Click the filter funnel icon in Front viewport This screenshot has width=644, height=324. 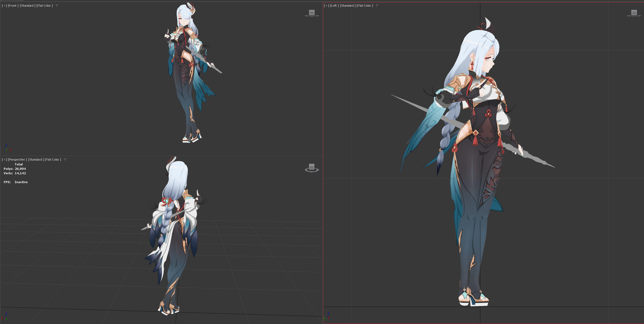click(57, 6)
